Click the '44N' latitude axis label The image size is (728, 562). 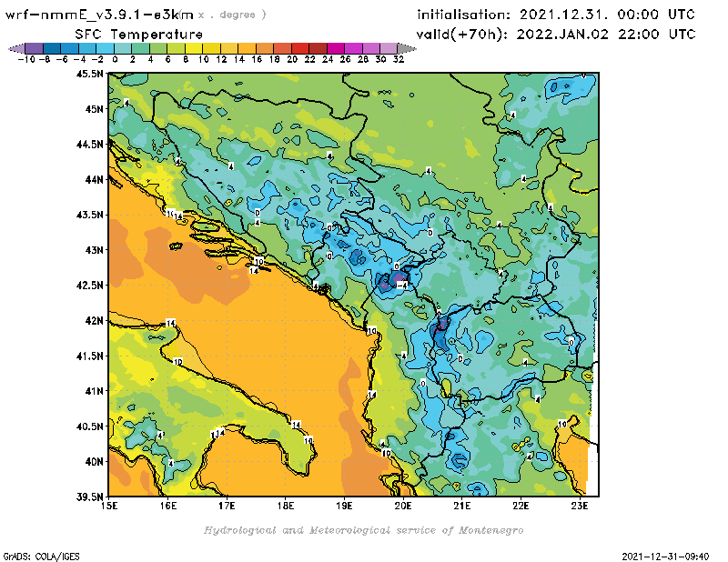(94, 179)
